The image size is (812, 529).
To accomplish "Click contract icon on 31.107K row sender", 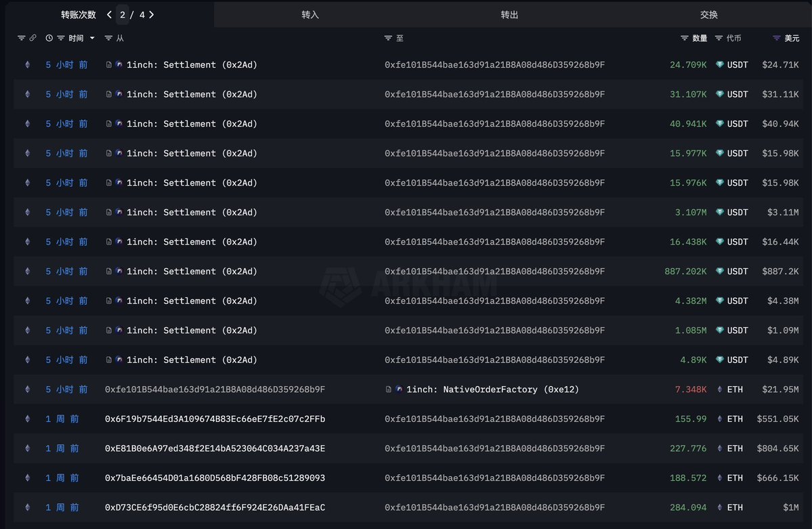I will pos(109,94).
